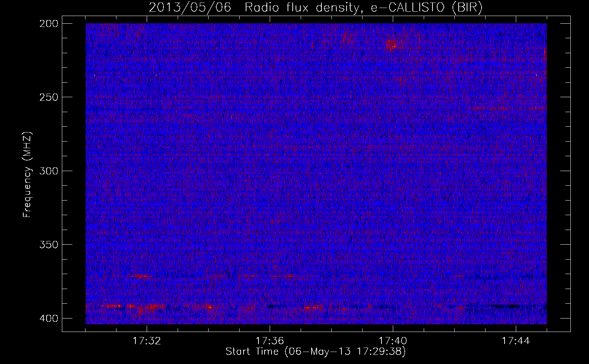Select the "200" frequency tick label

pos(48,24)
